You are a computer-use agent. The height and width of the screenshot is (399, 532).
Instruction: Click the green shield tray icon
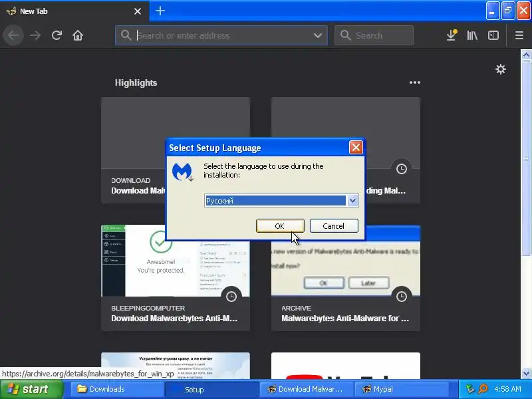[x=470, y=389]
